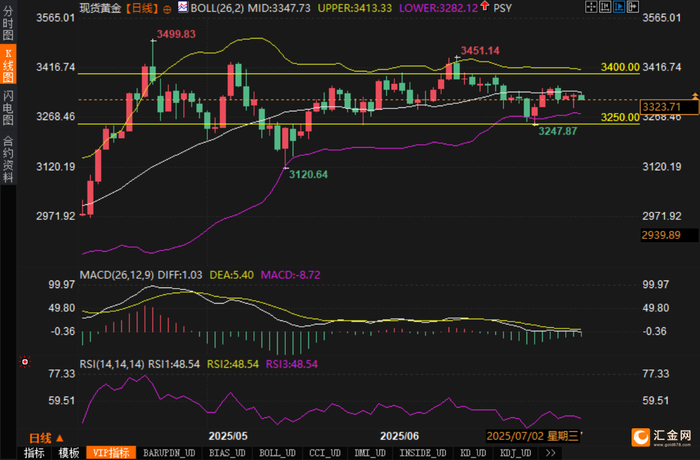Open the 汇金网 logo link
700x460 pixels.
[661, 437]
